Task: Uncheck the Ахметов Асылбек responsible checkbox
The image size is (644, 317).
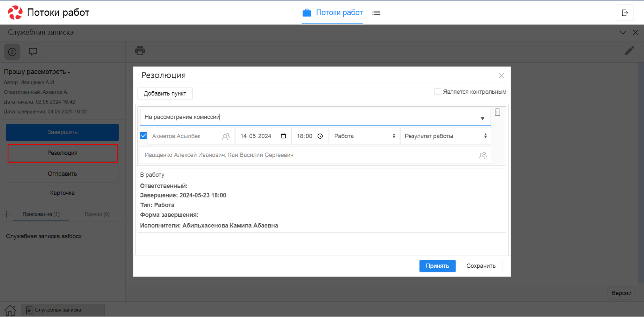Action: [x=144, y=136]
